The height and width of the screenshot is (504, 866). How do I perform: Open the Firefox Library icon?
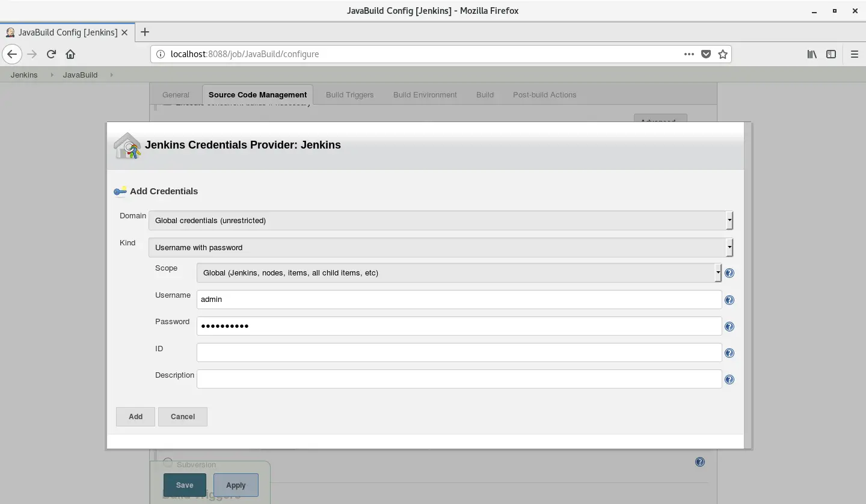pos(812,54)
